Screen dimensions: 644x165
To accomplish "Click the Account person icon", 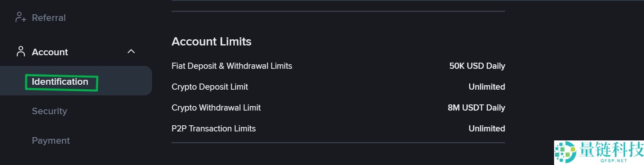I will (20, 52).
